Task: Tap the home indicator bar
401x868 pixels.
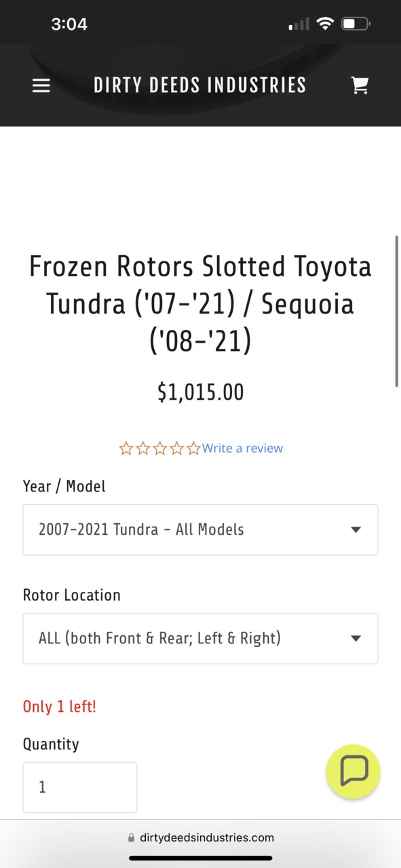Action: pyautogui.click(x=201, y=858)
